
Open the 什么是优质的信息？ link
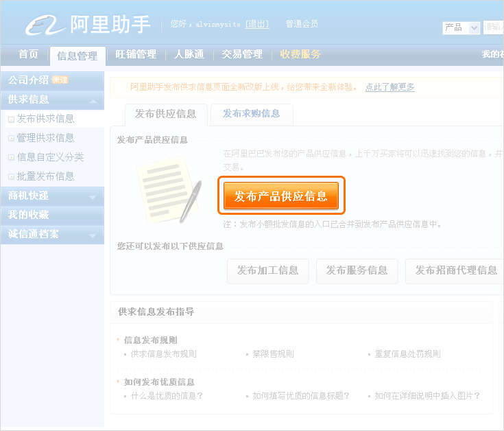coord(167,396)
